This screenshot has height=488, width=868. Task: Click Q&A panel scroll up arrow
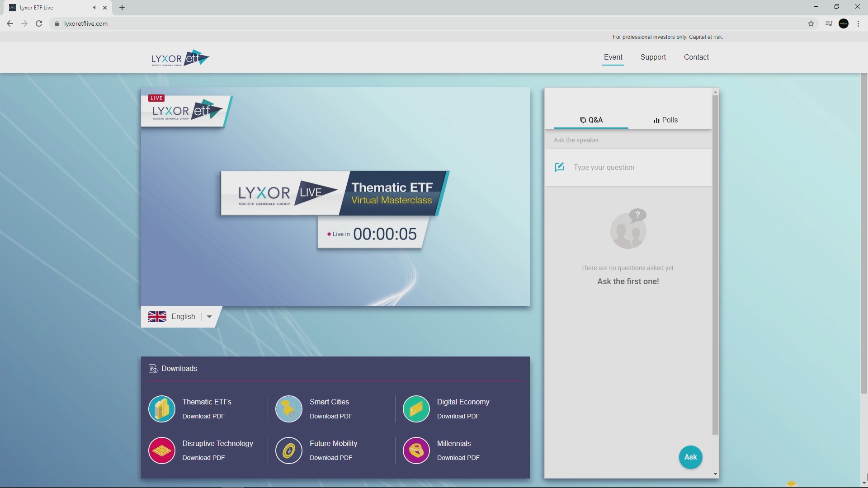coord(715,92)
